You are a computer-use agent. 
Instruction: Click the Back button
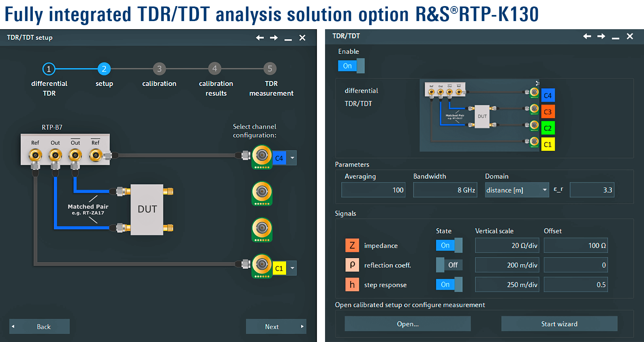tap(39, 327)
